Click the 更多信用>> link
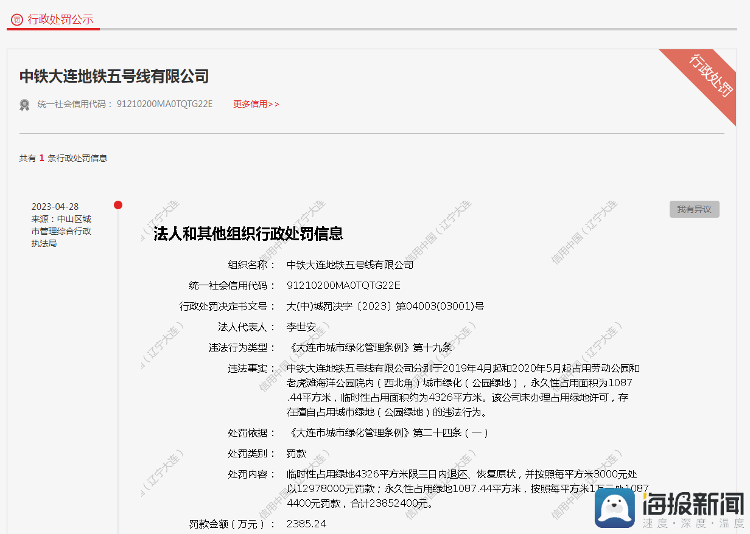Viewport: 750px width, 534px height. pos(256,104)
